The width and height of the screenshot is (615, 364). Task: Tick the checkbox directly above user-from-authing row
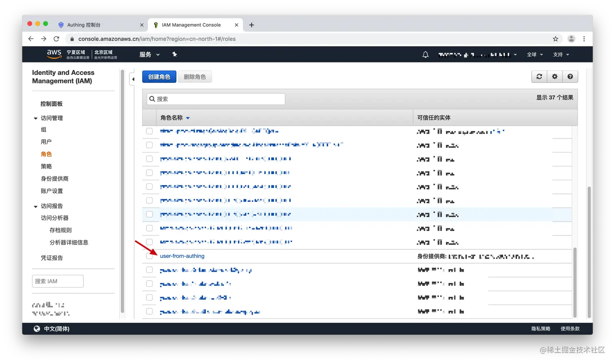tap(149, 242)
